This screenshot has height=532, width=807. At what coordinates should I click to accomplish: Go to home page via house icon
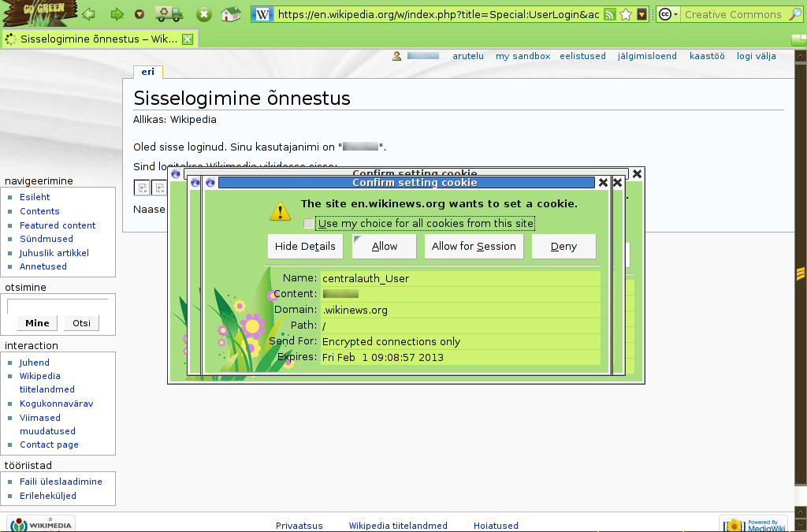(x=231, y=14)
